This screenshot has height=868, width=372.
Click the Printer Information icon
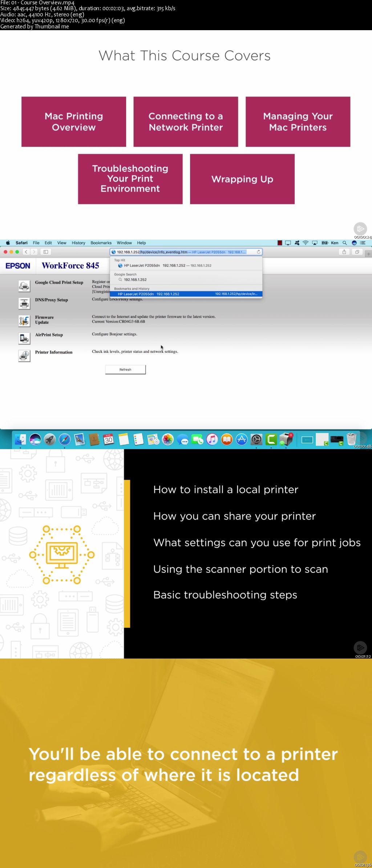(x=24, y=356)
